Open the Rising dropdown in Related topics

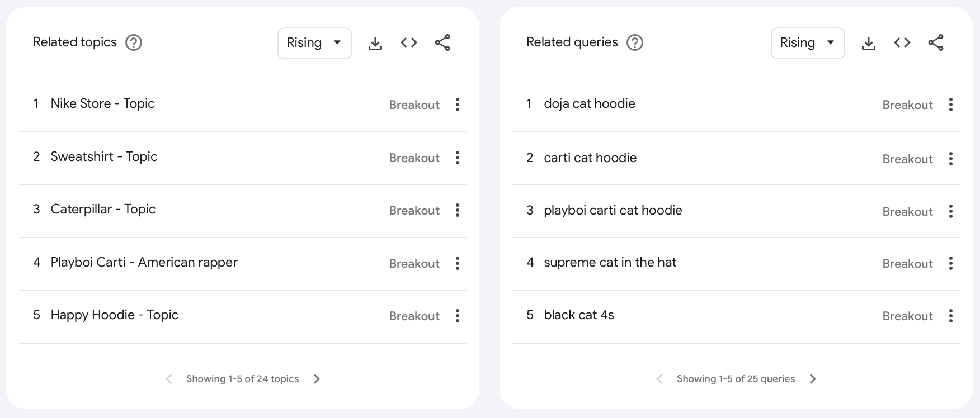tap(314, 43)
